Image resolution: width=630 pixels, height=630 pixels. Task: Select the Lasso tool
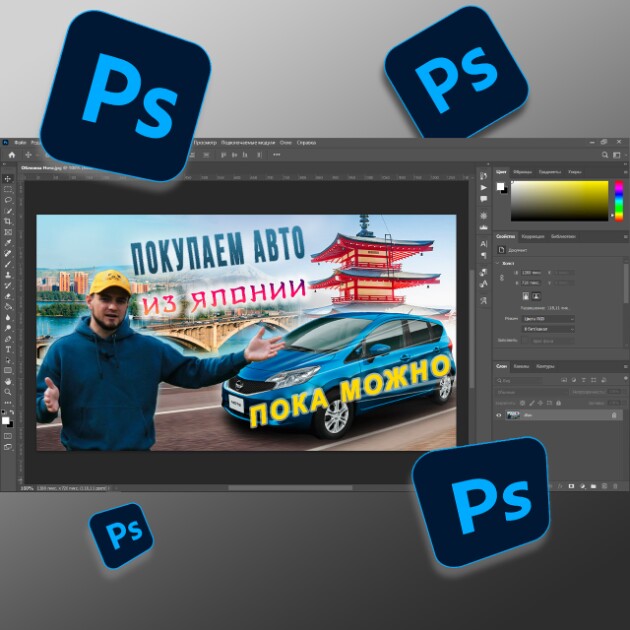(x=8, y=200)
